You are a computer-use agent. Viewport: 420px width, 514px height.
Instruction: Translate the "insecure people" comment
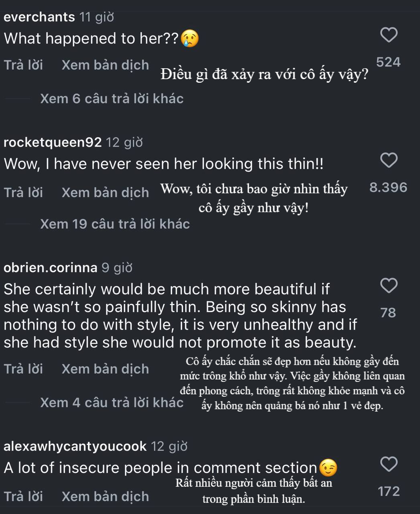(105, 497)
